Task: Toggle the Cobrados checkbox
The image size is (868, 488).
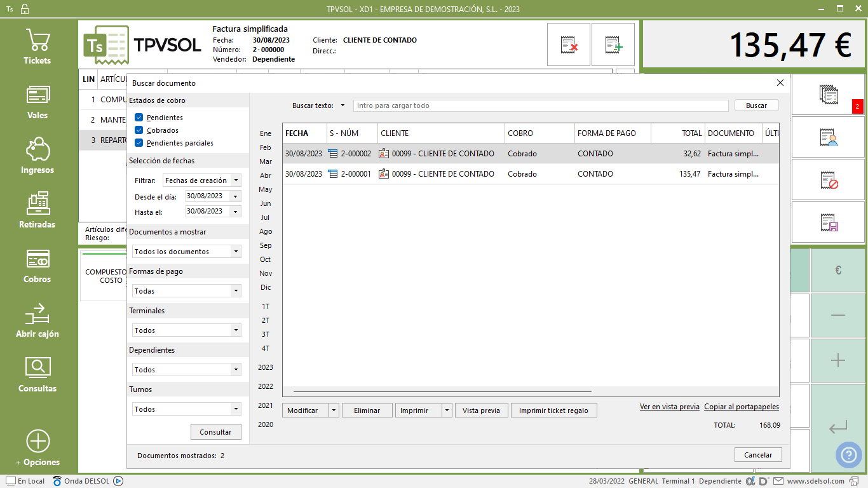Action: pos(139,130)
